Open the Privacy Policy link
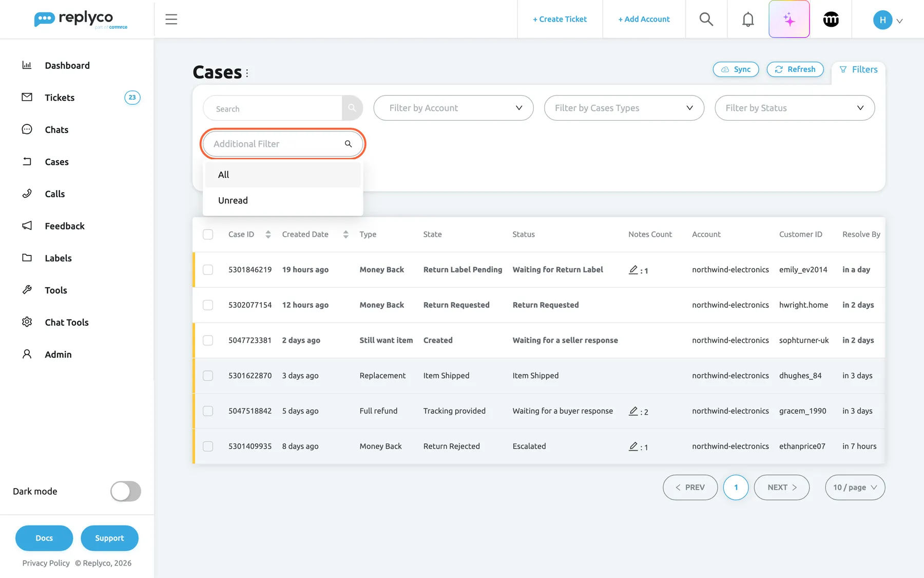Screen dimensions: 924x578 point(46,563)
